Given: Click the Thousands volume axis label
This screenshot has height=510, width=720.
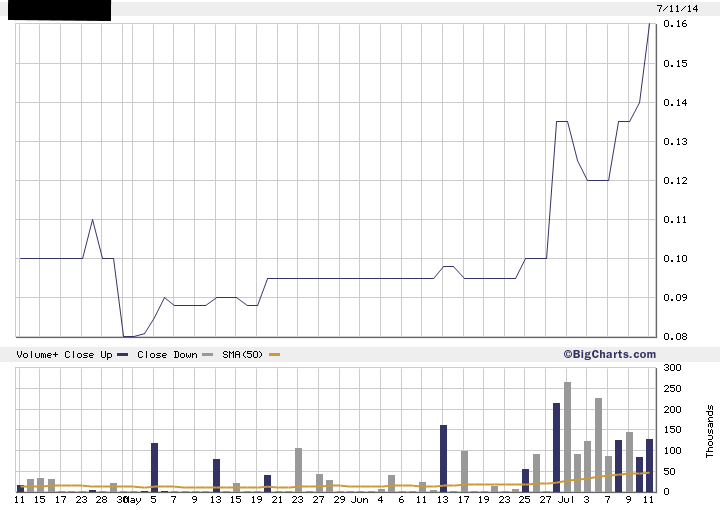Looking at the screenshot, I should pos(710,429).
